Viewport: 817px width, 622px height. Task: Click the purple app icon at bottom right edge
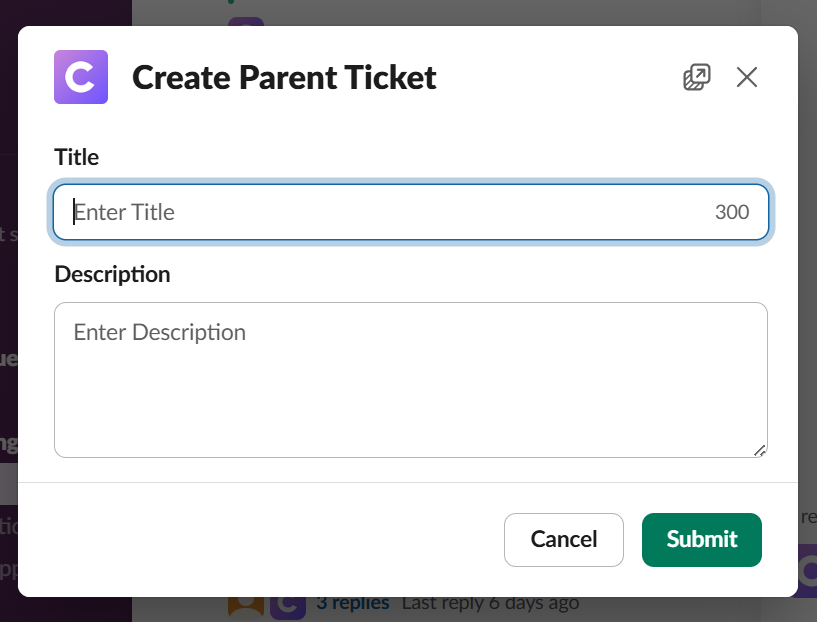(807, 570)
